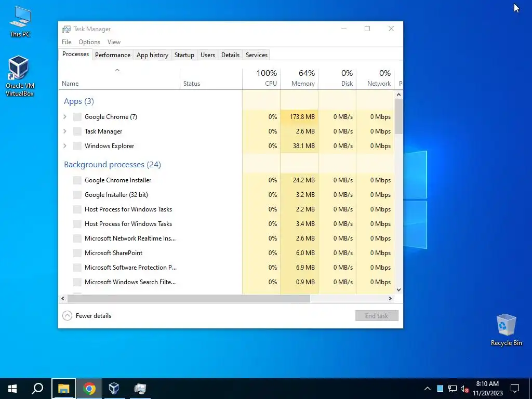The width and height of the screenshot is (532, 399).
Task: Sort processes by Name column
Action: click(x=119, y=79)
